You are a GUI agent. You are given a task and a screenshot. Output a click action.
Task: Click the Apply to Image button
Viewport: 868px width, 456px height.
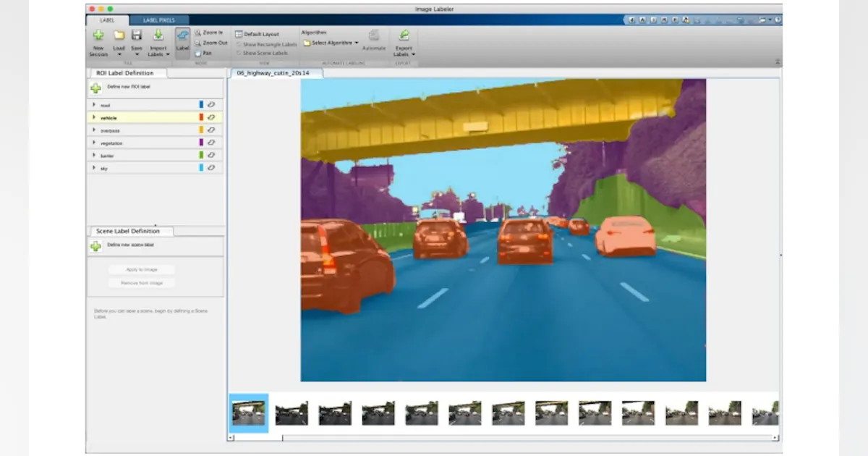142,269
